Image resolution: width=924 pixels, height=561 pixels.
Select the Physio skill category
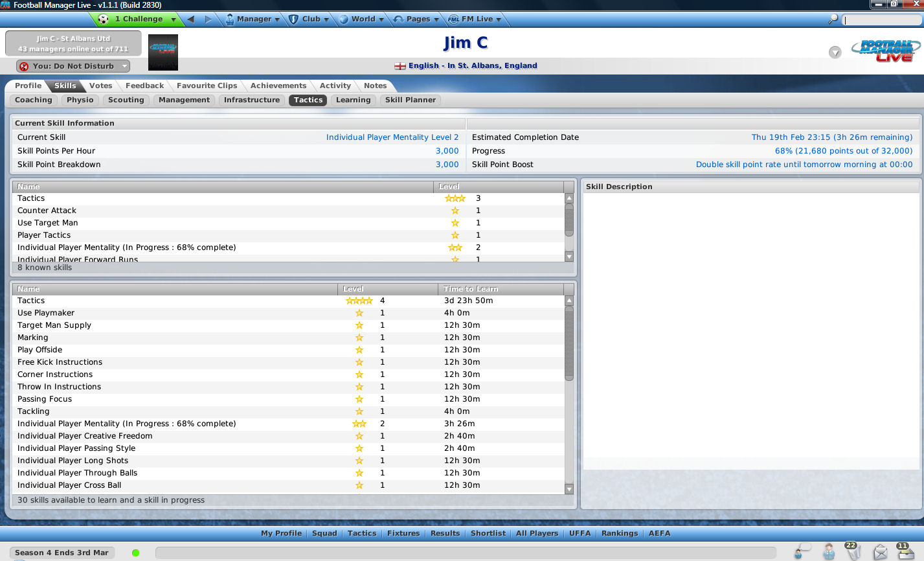click(x=80, y=100)
